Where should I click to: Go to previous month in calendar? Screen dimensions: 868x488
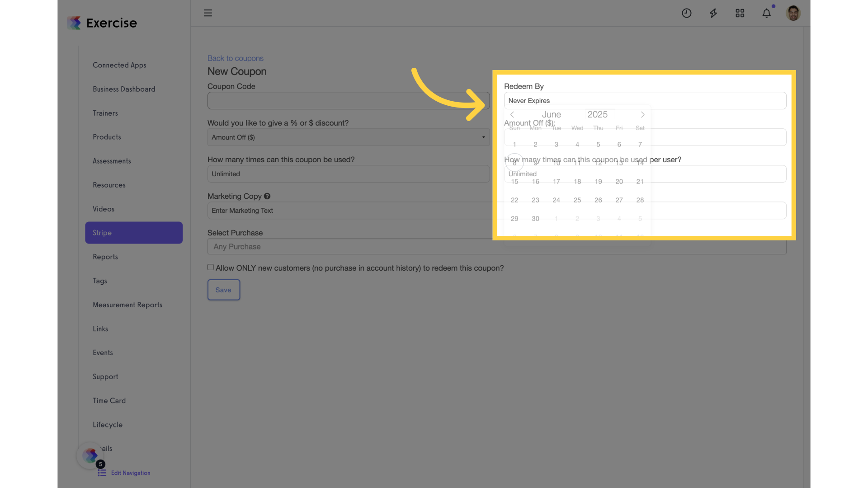(512, 115)
